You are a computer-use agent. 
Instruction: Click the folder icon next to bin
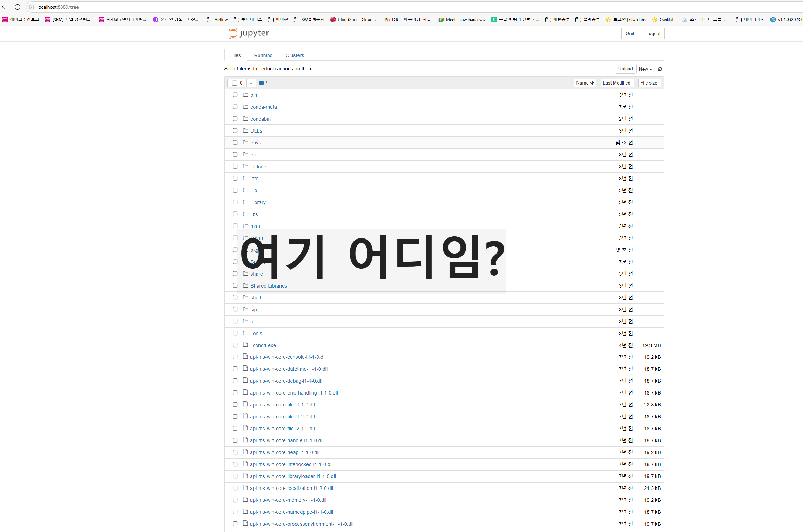coord(245,95)
